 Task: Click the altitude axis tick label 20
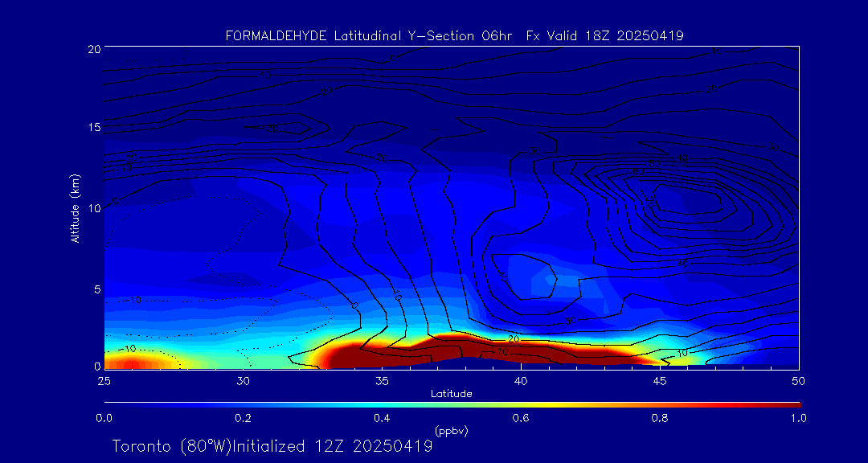point(93,48)
